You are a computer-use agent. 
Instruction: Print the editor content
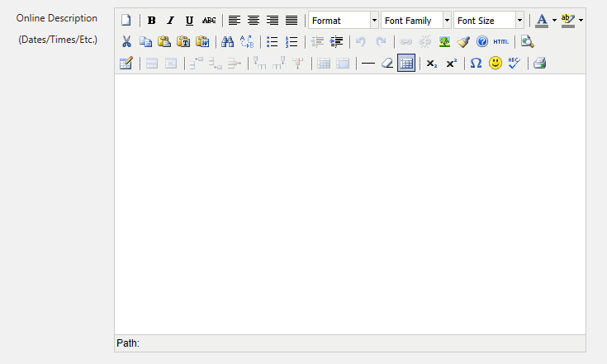pos(539,63)
